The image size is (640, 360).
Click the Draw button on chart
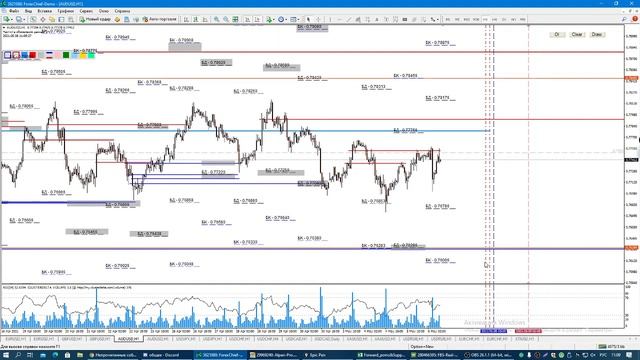pyautogui.click(x=597, y=35)
